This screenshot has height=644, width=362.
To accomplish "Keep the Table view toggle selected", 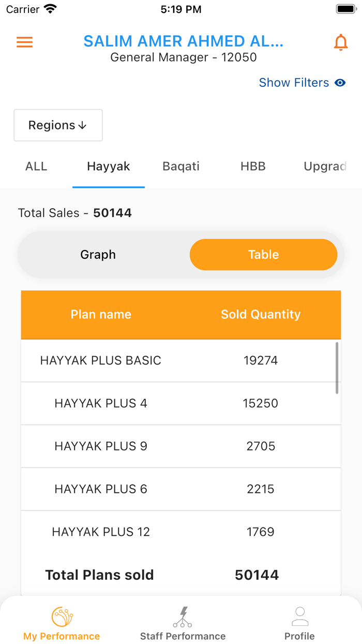I will click(x=263, y=254).
